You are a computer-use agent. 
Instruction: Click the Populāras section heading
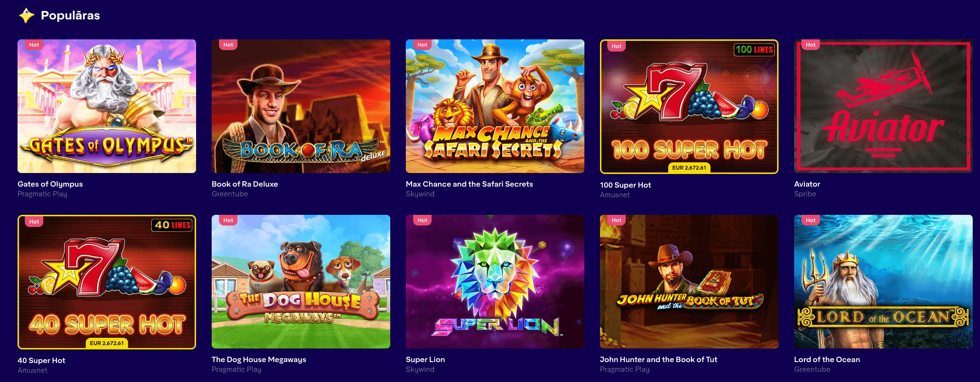pyautogui.click(x=70, y=16)
